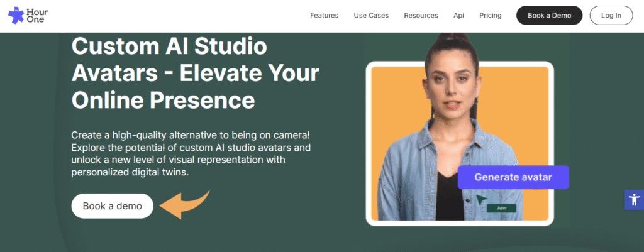The height and width of the screenshot is (252, 644).
Task: Expand the Resources menu
Action: 421,15
